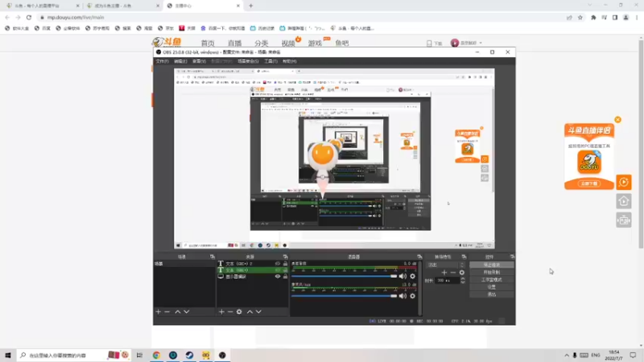Click the Start Recording button
This screenshot has width=644, height=362.
[x=491, y=273]
